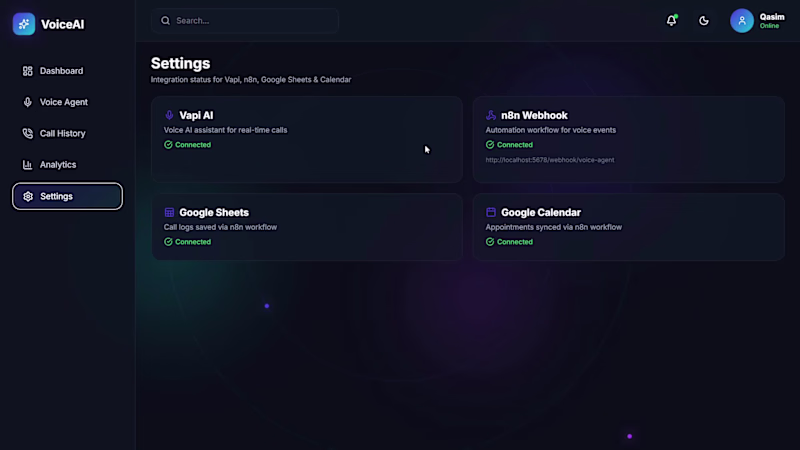This screenshot has height=450, width=800.
Task: Open the localhost webhook voice-agent URL
Action: tap(550, 160)
